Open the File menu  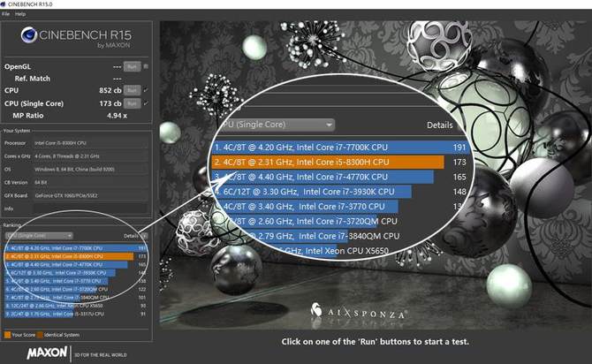click(5, 14)
